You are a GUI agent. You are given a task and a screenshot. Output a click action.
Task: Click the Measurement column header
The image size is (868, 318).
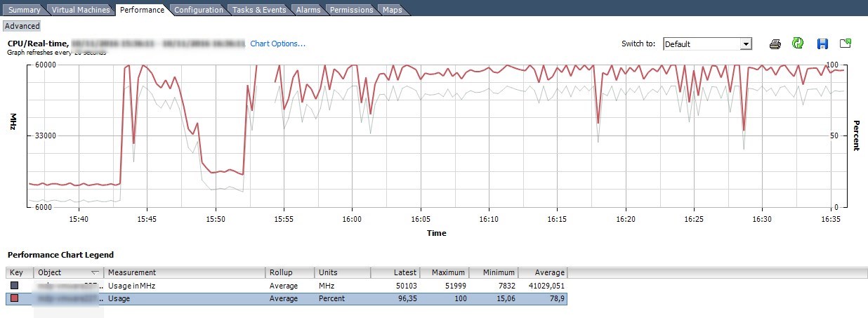point(185,272)
